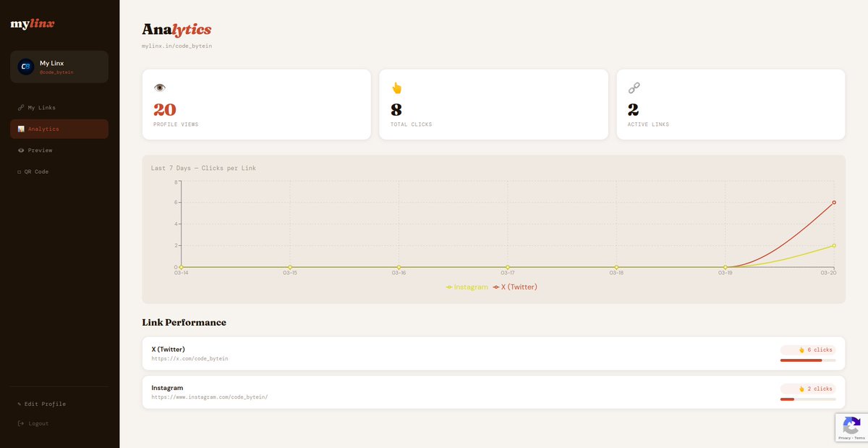This screenshot has height=448, width=868.
Task: Click the X (Twitter) clicks progress bar
Action: (x=808, y=360)
